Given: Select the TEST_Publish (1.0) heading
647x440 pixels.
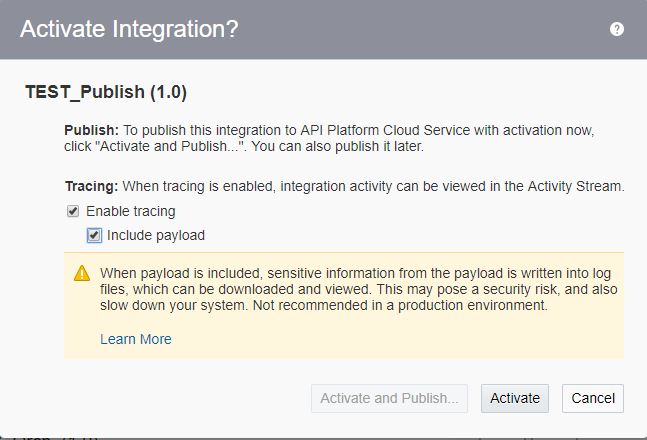Looking at the screenshot, I should (106, 93).
